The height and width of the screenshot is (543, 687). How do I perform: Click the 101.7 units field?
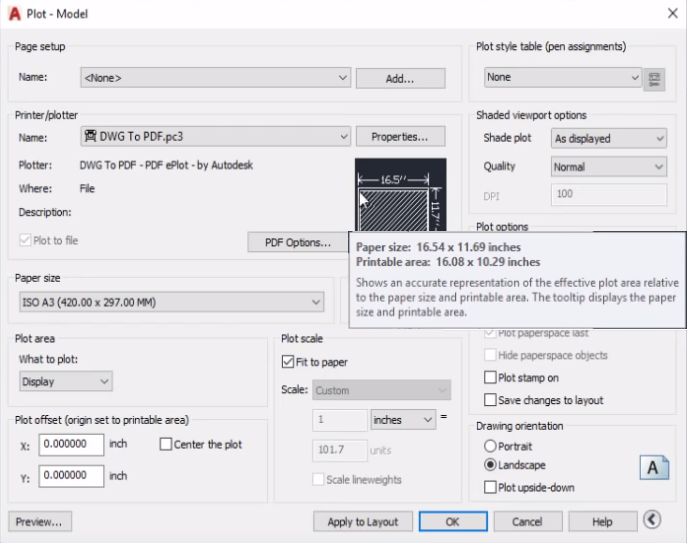click(340, 451)
